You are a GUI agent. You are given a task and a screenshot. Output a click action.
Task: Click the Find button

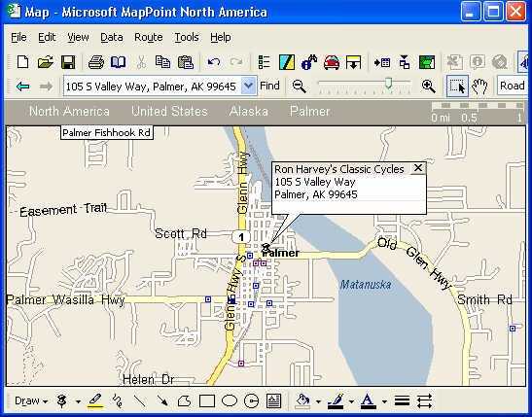[269, 86]
